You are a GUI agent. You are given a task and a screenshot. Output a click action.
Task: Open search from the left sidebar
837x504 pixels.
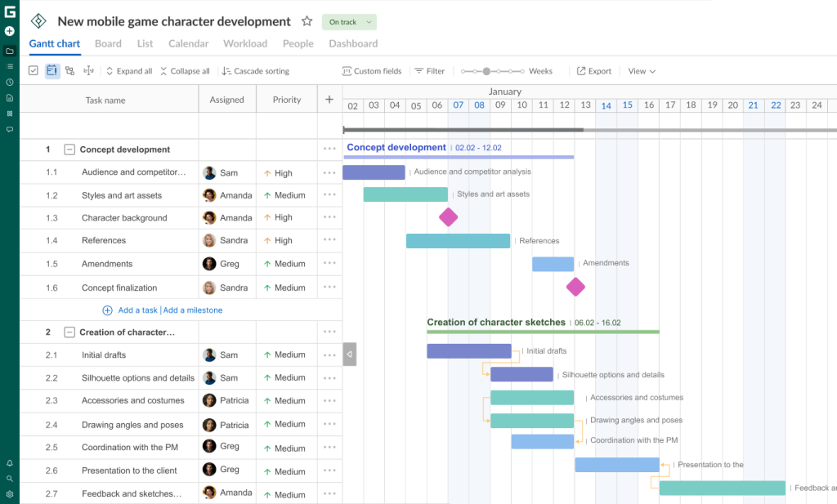(8, 478)
